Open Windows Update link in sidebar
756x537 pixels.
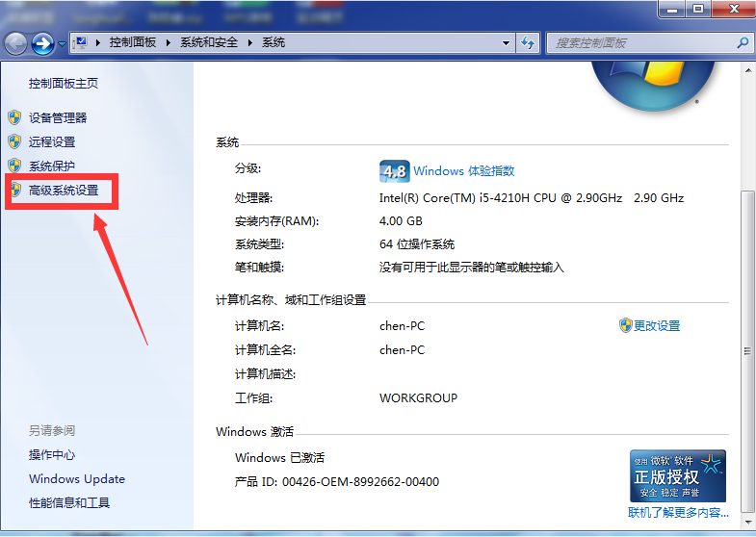(x=77, y=478)
